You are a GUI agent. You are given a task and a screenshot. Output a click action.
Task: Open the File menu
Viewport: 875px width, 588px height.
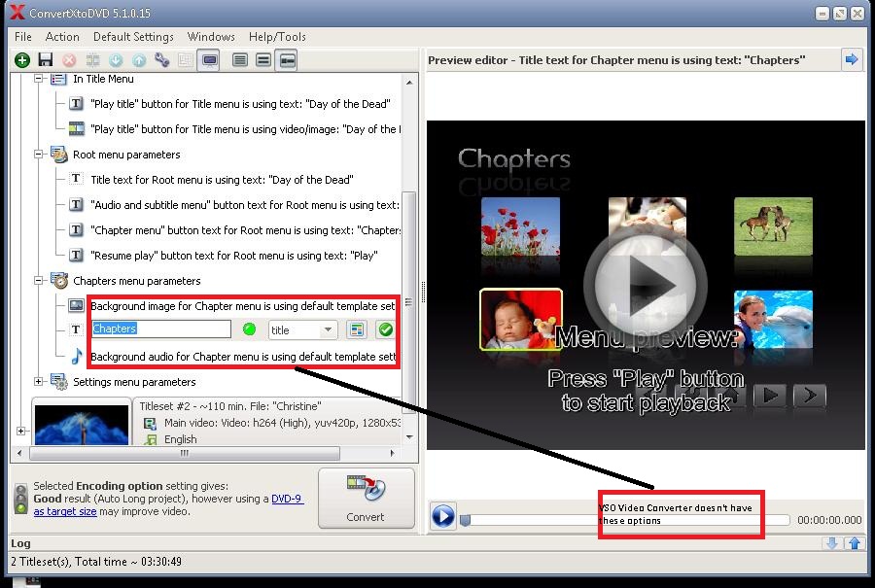23,37
